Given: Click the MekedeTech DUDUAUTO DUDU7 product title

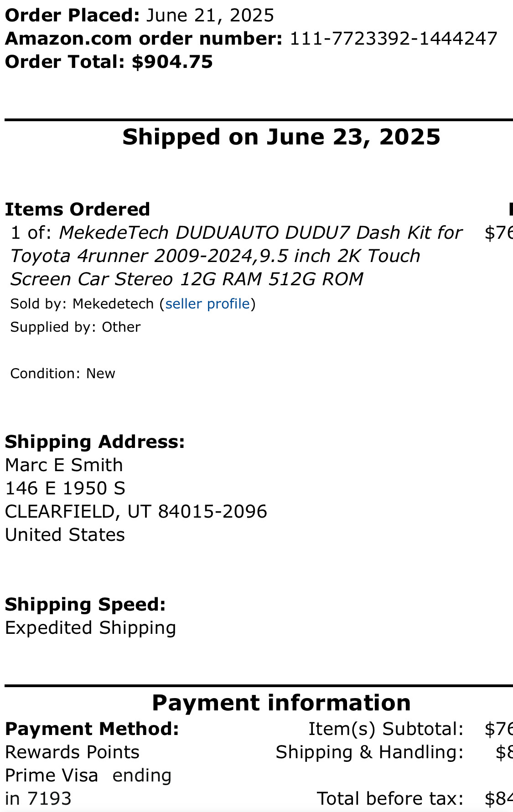Looking at the screenshot, I should pyautogui.click(x=237, y=256).
